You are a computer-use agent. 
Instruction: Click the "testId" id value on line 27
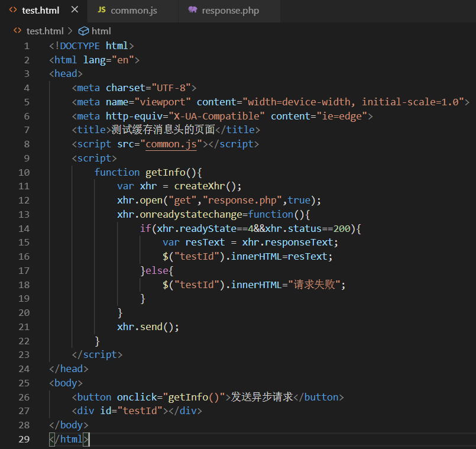pyautogui.click(x=140, y=411)
